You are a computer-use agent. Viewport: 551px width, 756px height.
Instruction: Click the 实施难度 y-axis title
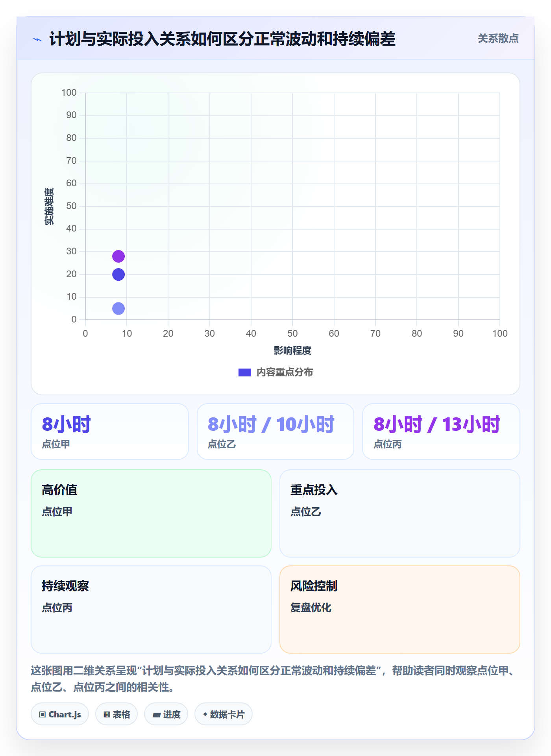coord(49,206)
